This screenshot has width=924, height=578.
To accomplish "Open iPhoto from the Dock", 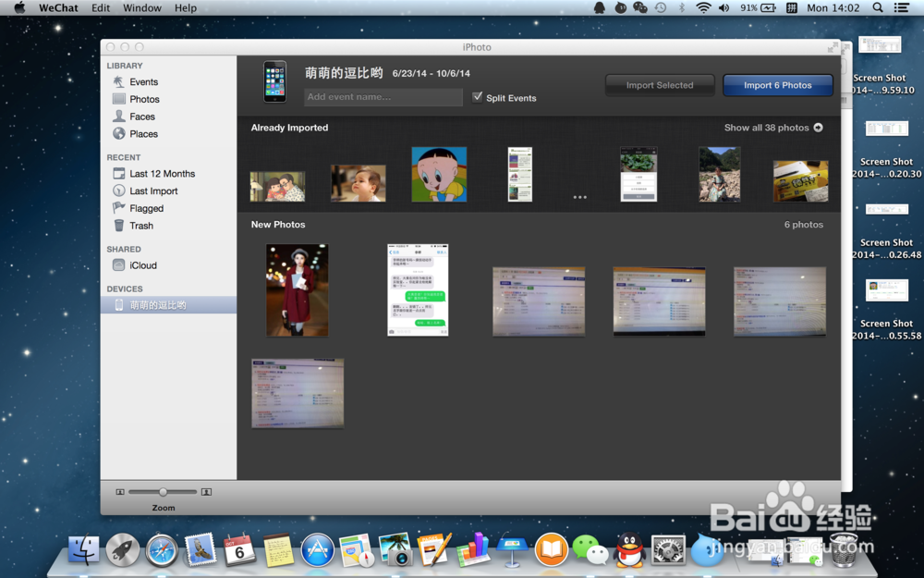I will pos(395,549).
